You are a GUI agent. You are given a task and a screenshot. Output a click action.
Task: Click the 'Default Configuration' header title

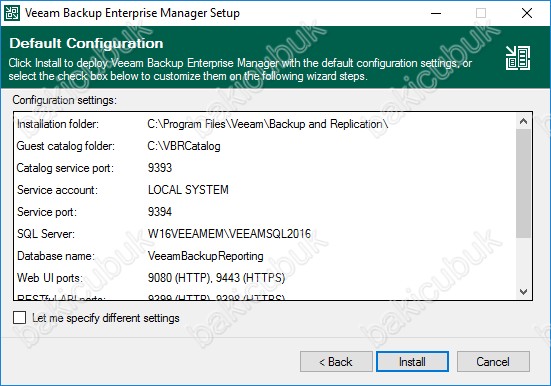[86, 43]
